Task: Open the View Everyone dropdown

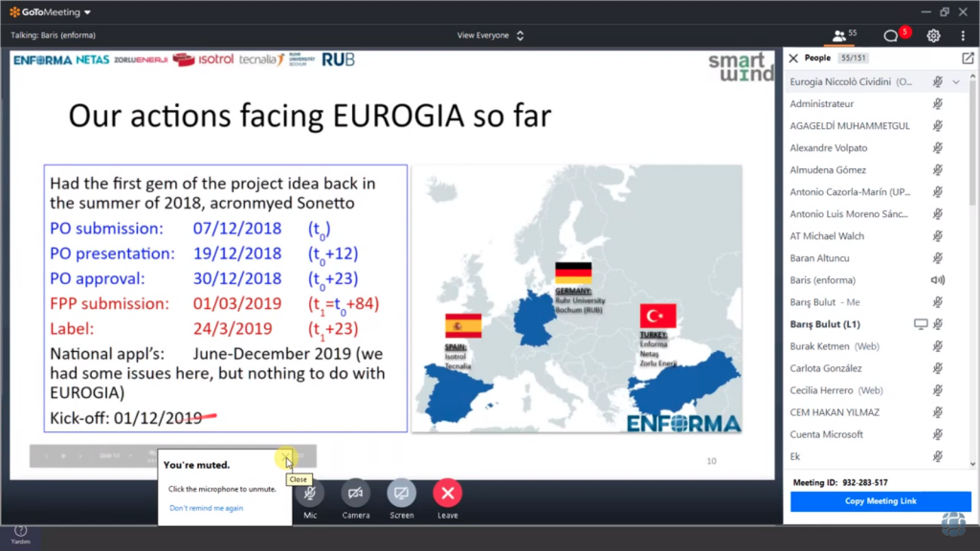Action: coord(491,35)
